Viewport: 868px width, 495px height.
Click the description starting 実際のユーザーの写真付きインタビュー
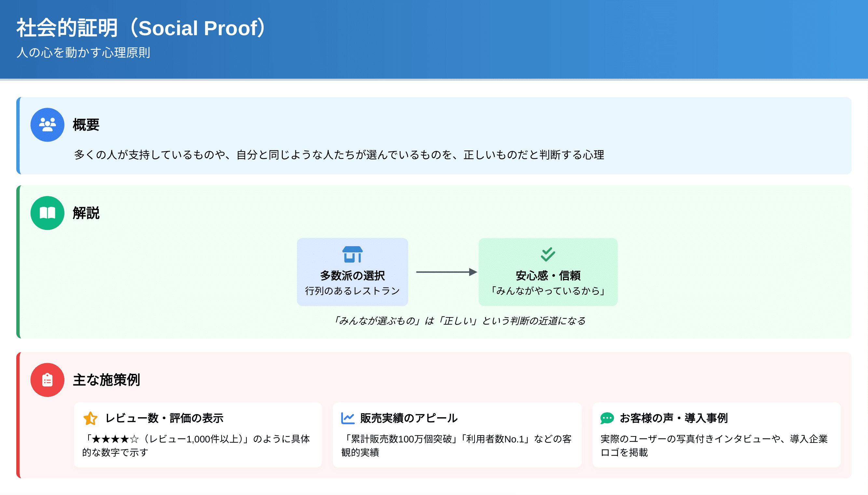(x=714, y=446)
